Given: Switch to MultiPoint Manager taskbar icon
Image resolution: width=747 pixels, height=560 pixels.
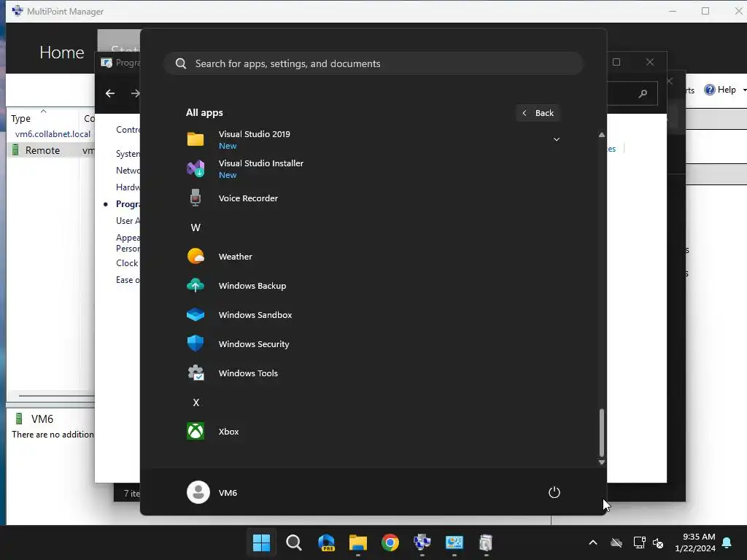Looking at the screenshot, I should pos(422,542).
